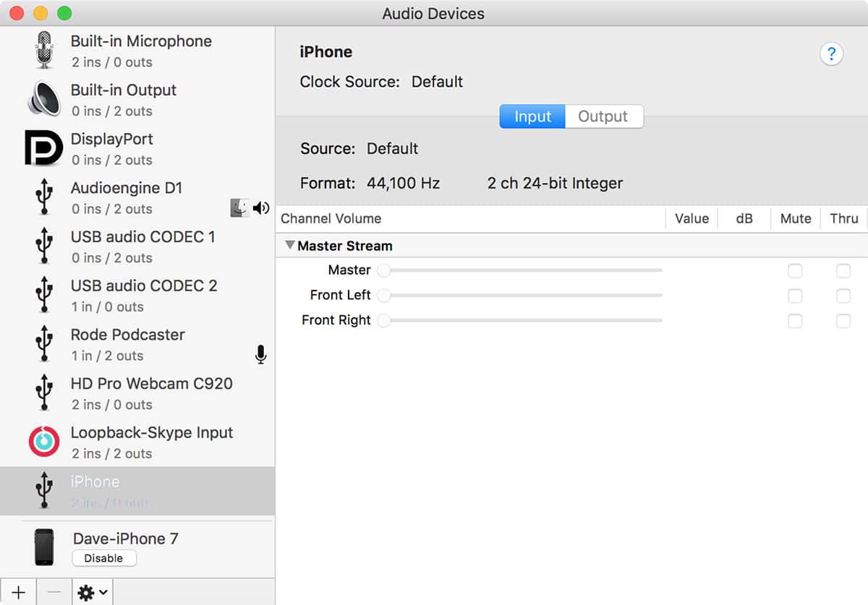Select the Rode Podcaster device name
The width and height of the screenshot is (868, 605).
point(128,335)
